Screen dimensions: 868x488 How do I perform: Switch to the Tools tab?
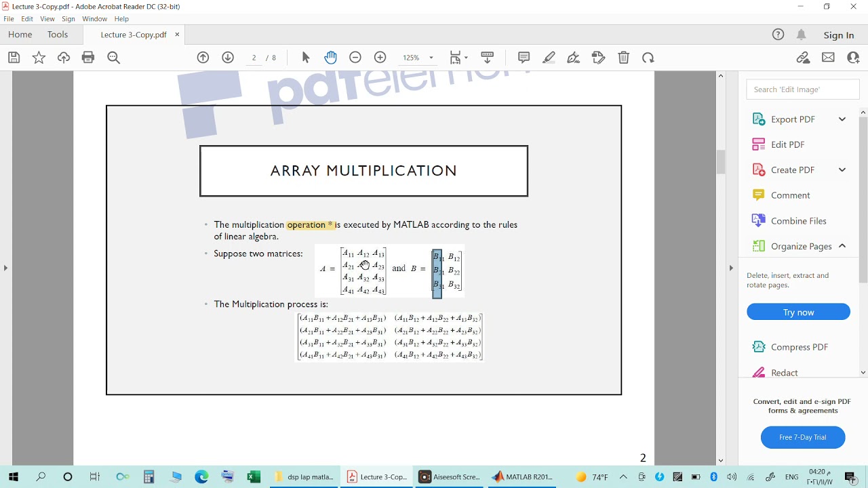[x=58, y=35]
